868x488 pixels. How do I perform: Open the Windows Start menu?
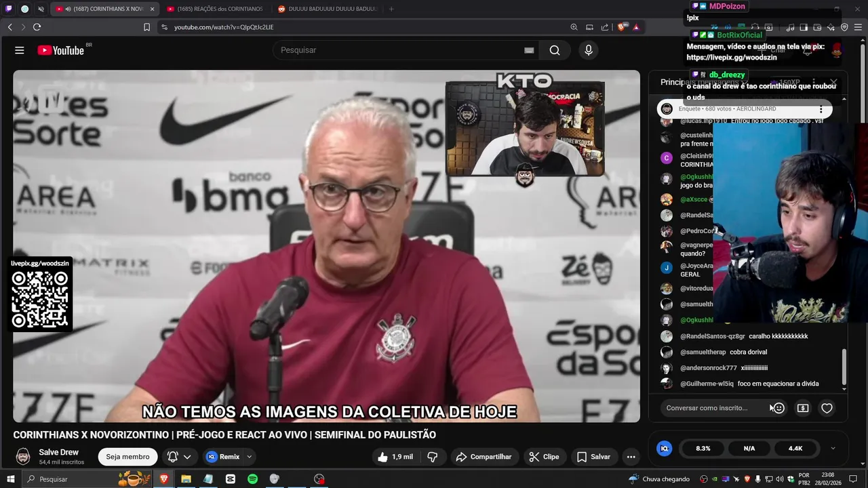pos(10,479)
